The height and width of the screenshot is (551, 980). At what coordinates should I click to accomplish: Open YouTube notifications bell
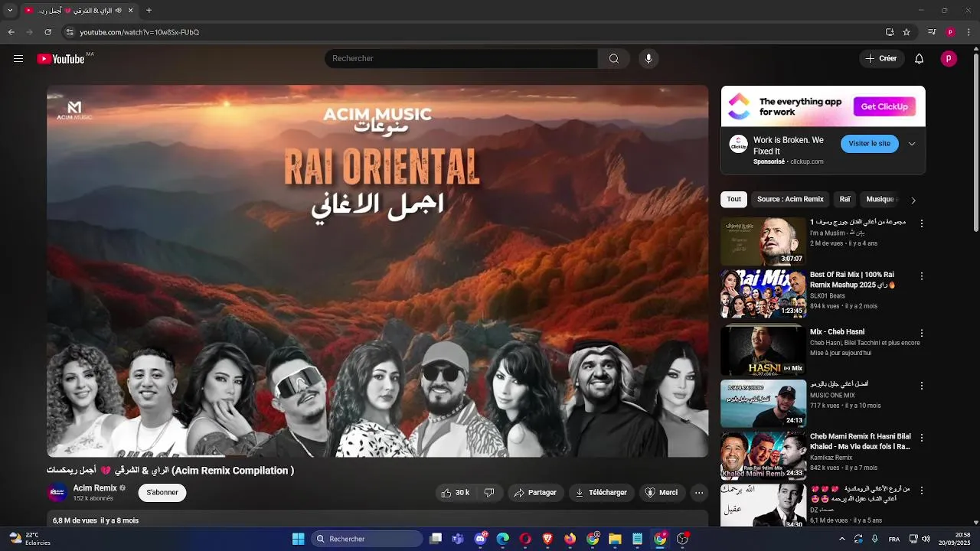[920, 59]
